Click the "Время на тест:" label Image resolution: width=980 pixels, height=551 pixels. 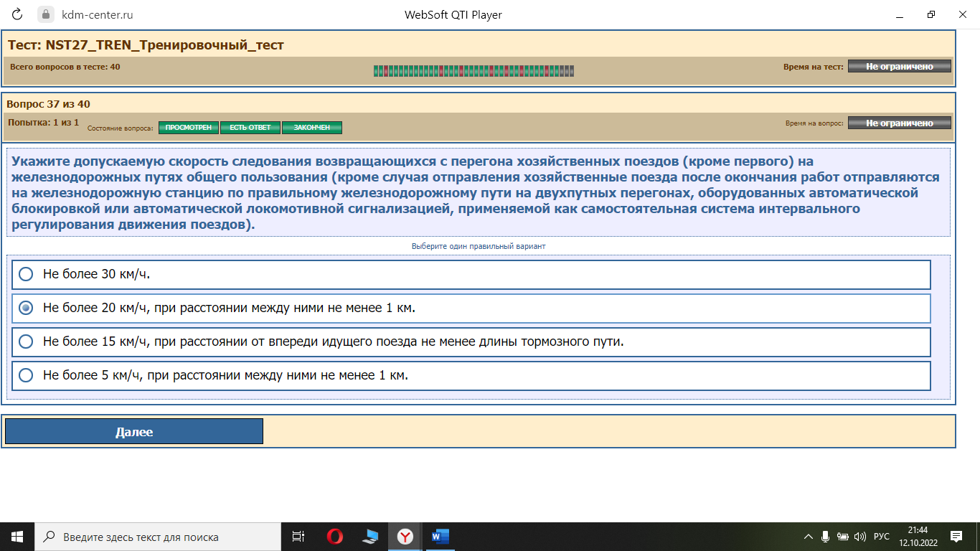(x=814, y=67)
